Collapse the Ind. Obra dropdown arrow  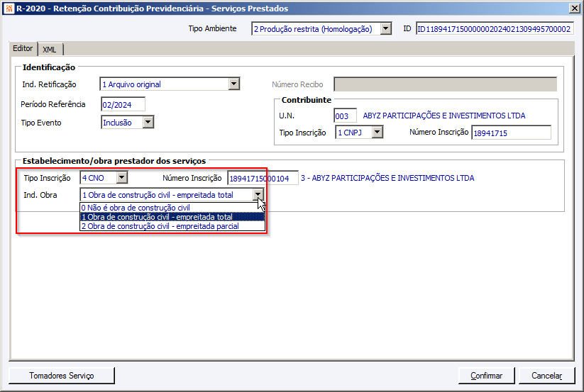click(x=258, y=194)
